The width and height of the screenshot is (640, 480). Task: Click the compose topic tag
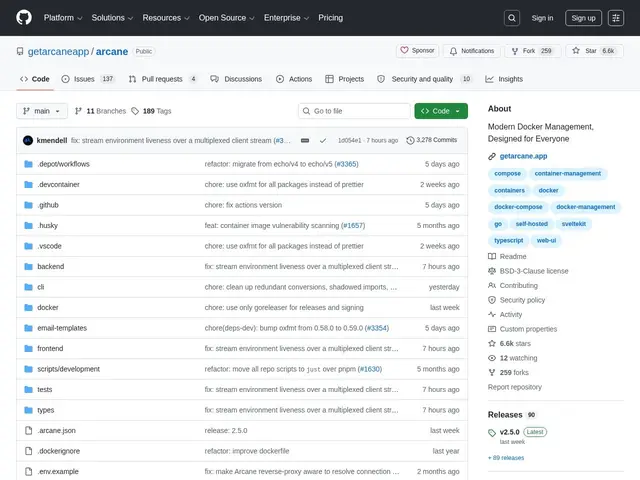tap(507, 173)
